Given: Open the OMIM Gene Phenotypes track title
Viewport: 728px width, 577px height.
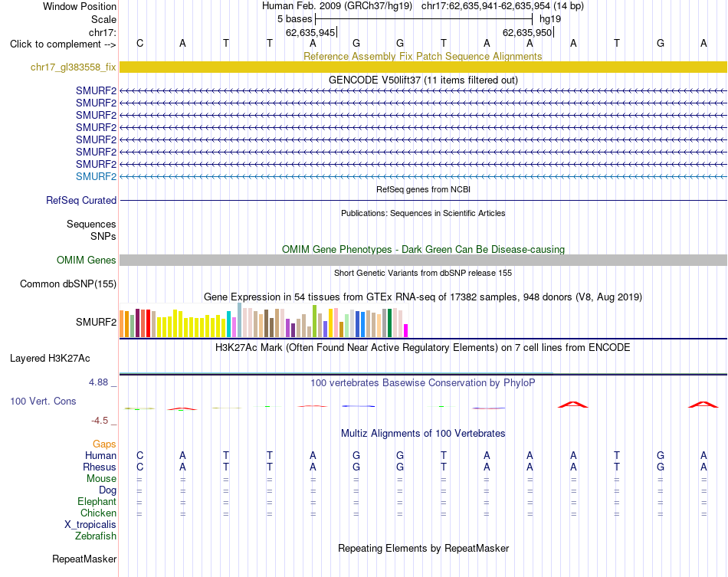Looking at the screenshot, I should 423,249.
